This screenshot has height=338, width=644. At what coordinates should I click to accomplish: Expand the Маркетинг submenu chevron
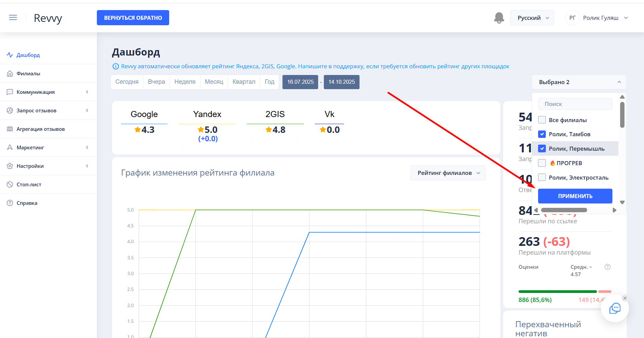[x=87, y=147]
